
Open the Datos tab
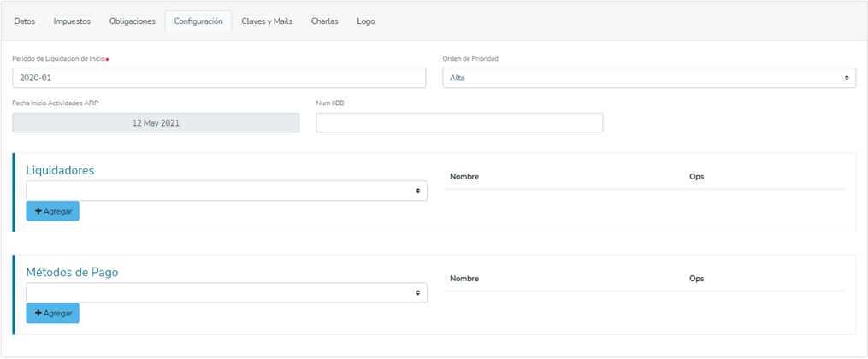click(x=25, y=21)
